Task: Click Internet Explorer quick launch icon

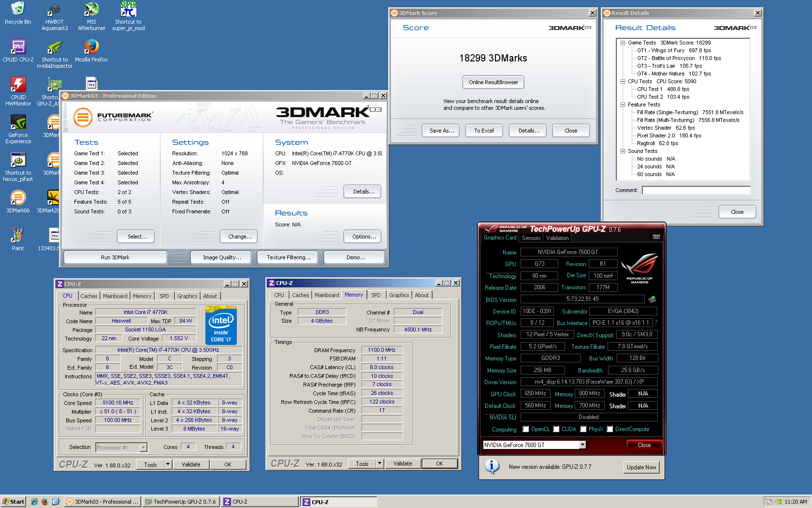Action: click(x=34, y=502)
